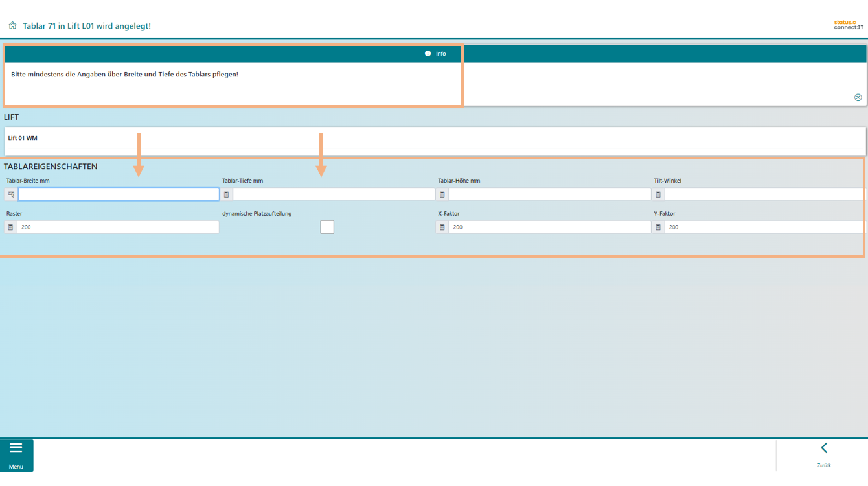Focus the Tablar-Breite mm input field

pos(119,194)
